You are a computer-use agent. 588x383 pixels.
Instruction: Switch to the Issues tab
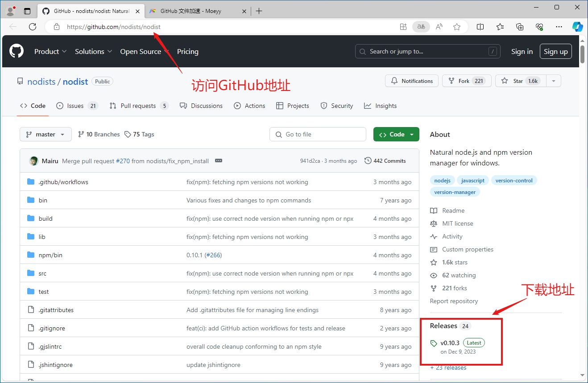pos(77,106)
